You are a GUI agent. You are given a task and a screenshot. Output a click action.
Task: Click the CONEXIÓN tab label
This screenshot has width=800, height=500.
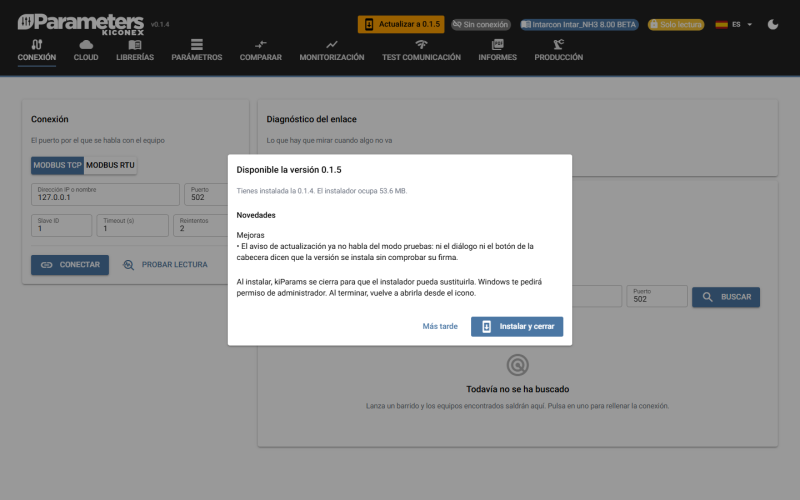37,58
